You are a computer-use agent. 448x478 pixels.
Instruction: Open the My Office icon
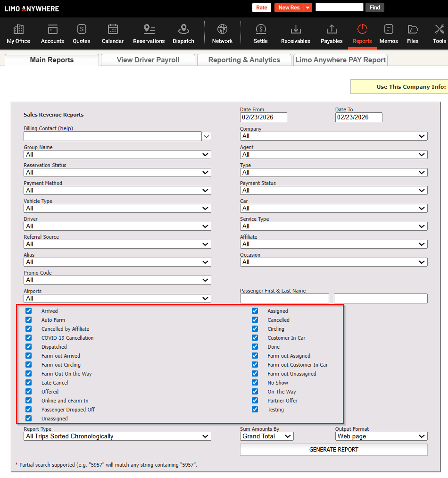click(18, 34)
